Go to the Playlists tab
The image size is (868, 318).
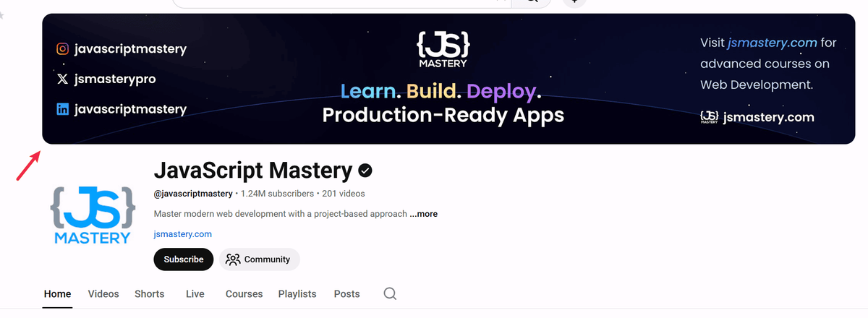pyautogui.click(x=297, y=294)
